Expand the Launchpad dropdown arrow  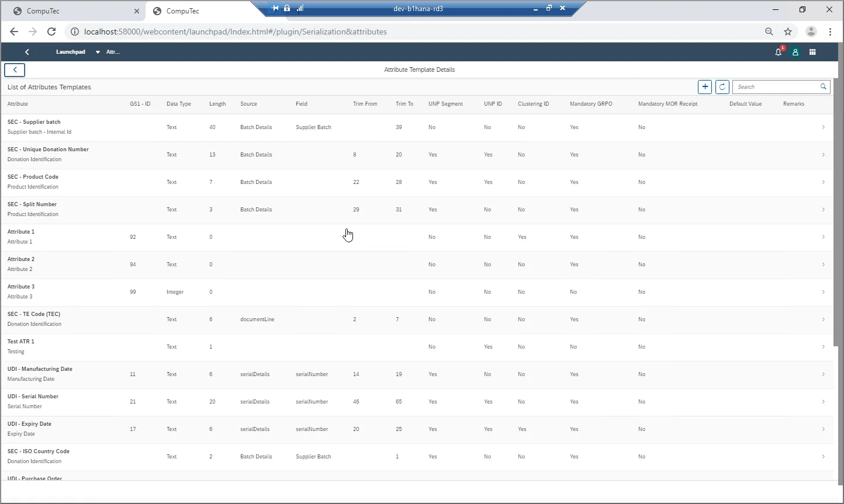coord(98,52)
